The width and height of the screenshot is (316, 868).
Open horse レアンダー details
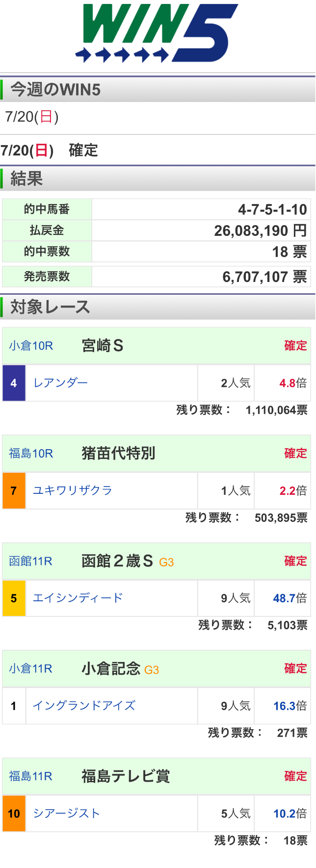pyautogui.click(x=60, y=383)
